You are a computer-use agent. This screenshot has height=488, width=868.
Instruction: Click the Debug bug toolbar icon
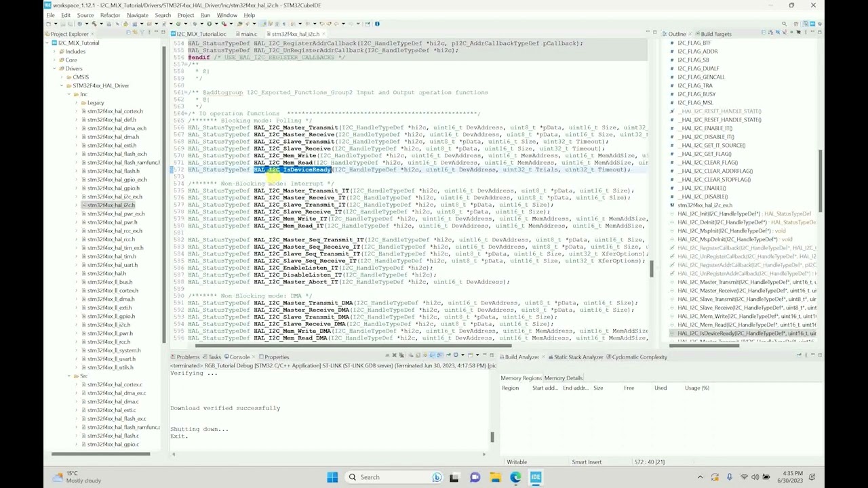[x=178, y=24]
